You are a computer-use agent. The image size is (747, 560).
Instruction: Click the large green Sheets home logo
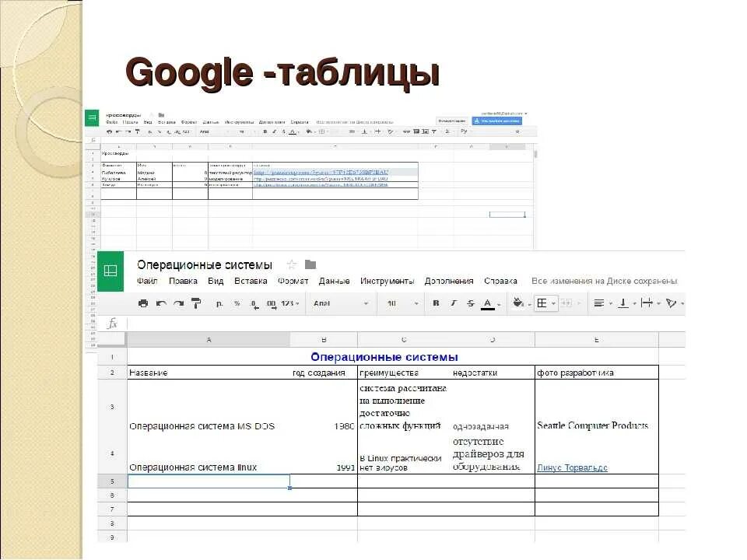click(110, 271)
